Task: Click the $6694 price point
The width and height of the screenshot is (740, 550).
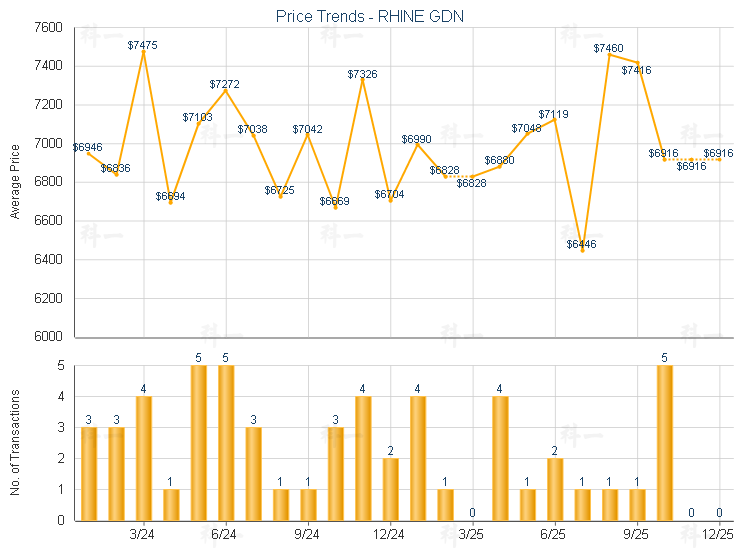Action: tap(171, 202)
